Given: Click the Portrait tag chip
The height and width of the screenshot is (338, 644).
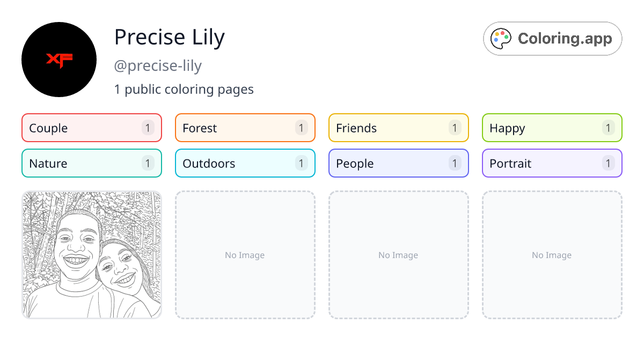Looking at the screenshot, I should (x=552, y=163).
